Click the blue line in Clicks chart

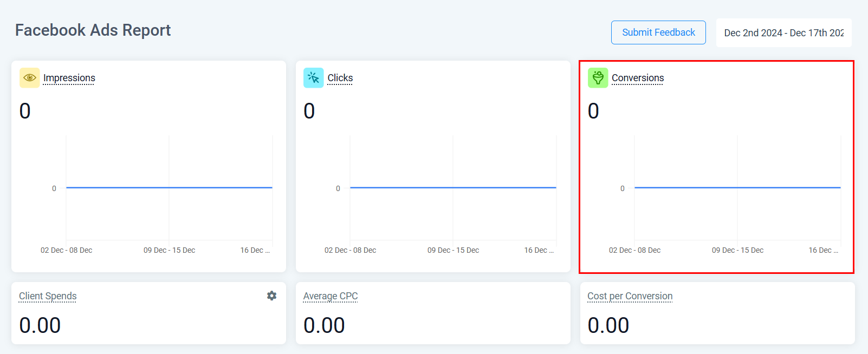453,188
